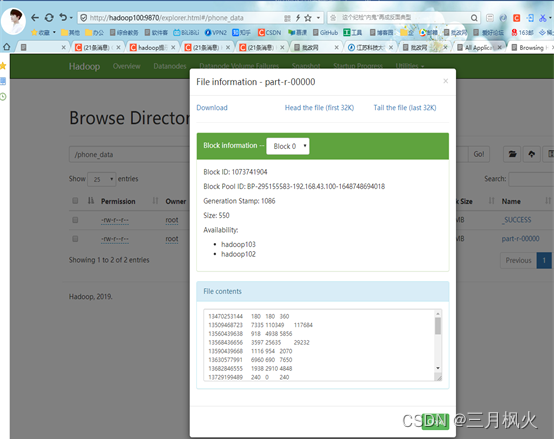Reload the page with the refresh icon
Viewport: 554px width, 439px height.
49,18
